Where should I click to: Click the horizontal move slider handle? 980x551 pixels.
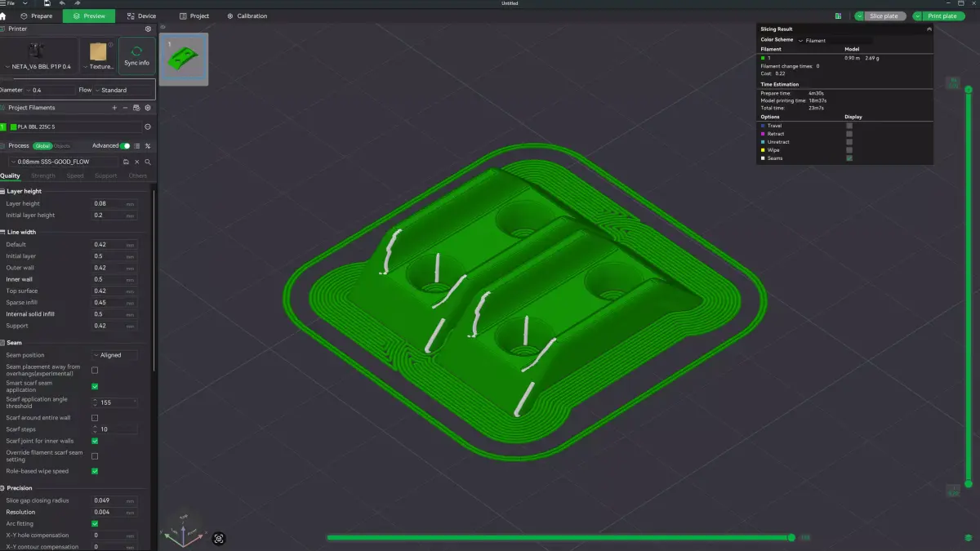[791, 537]
